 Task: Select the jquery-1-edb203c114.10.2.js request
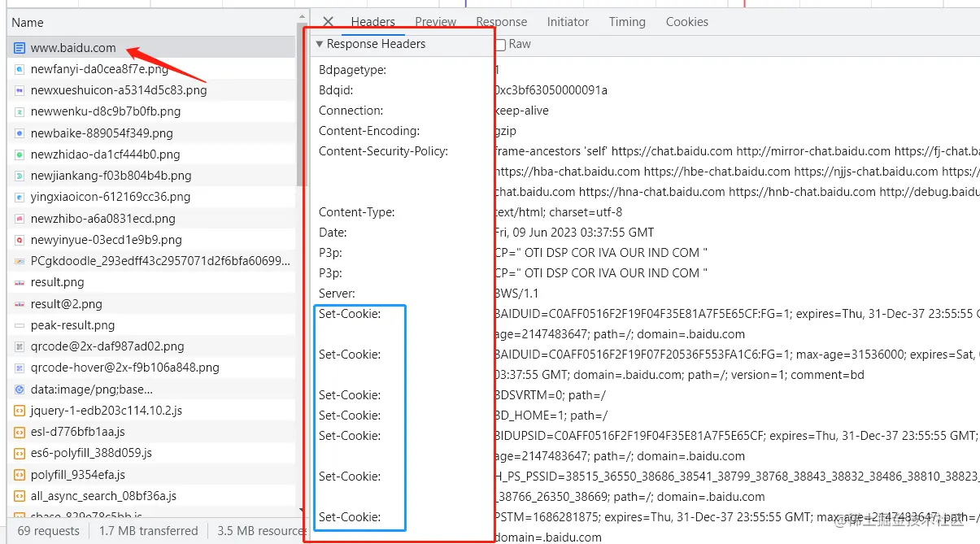[x=151, y=411]
